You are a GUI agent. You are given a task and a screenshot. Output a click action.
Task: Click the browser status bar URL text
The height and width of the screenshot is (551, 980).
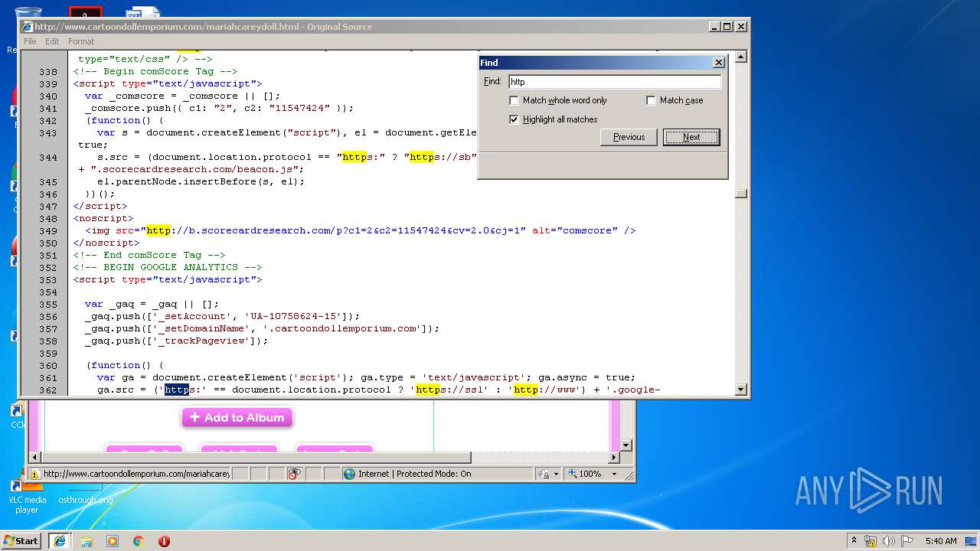(x=136, y=474)
